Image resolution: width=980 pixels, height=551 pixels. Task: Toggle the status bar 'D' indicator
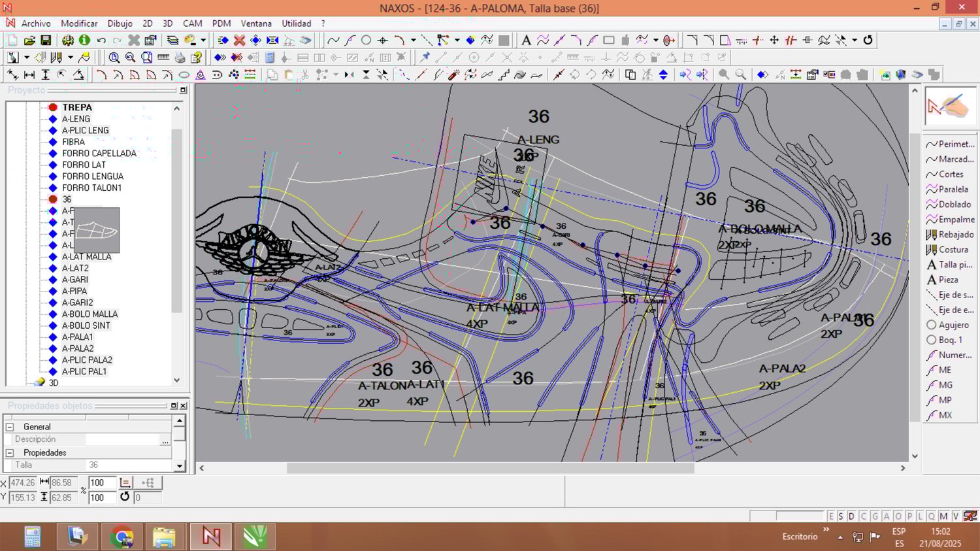pos(851,516)
